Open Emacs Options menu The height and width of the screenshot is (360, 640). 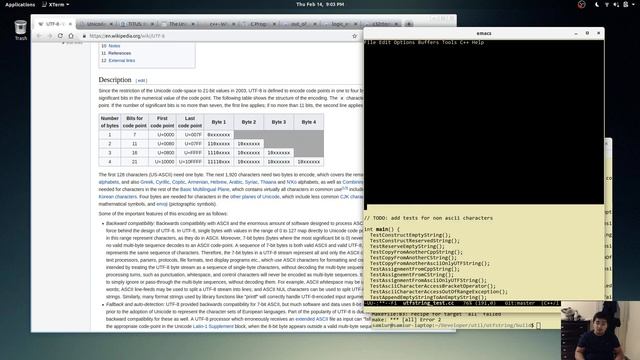click(x=404, y=42)
